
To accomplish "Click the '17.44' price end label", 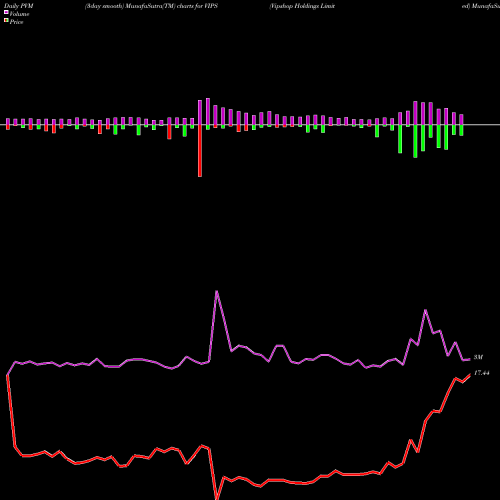I will pyautogui.click(x=481, y=373).
